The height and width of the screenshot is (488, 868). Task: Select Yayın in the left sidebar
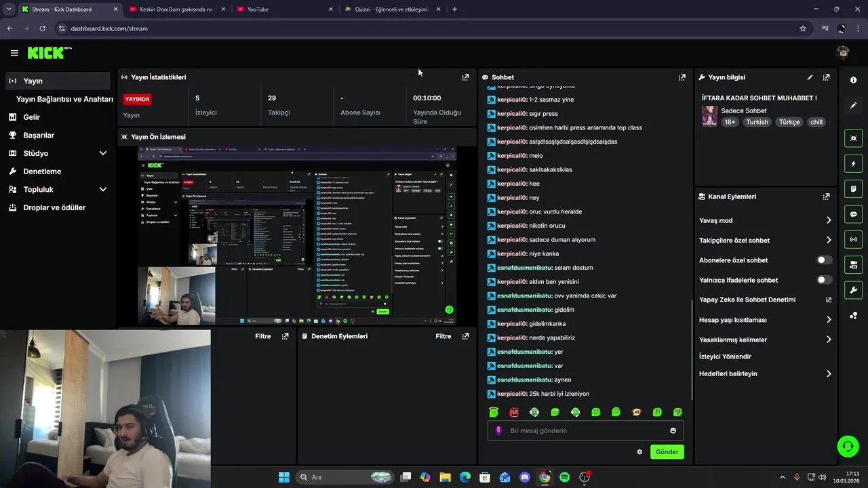click(x=58, y=81)
